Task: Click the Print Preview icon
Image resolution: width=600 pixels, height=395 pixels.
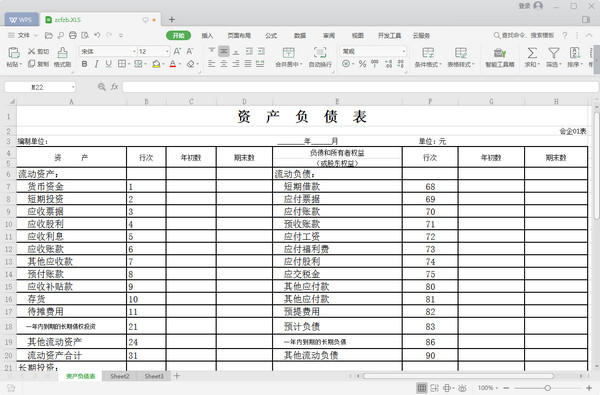Action: tap(85, 35)
